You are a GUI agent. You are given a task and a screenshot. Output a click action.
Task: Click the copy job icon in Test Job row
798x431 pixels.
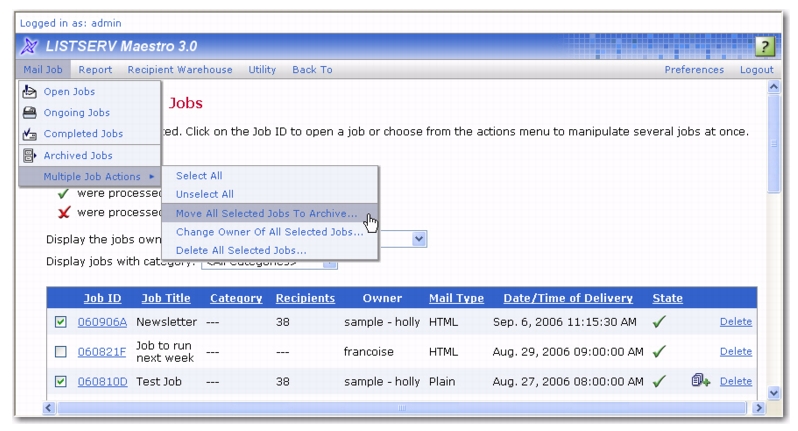coord(700,381)
